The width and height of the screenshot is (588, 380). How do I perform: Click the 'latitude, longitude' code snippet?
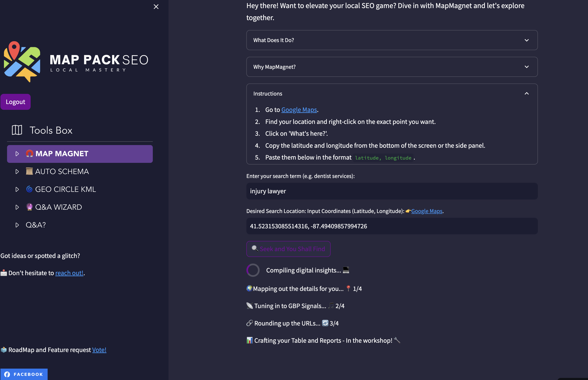[383, 158]
